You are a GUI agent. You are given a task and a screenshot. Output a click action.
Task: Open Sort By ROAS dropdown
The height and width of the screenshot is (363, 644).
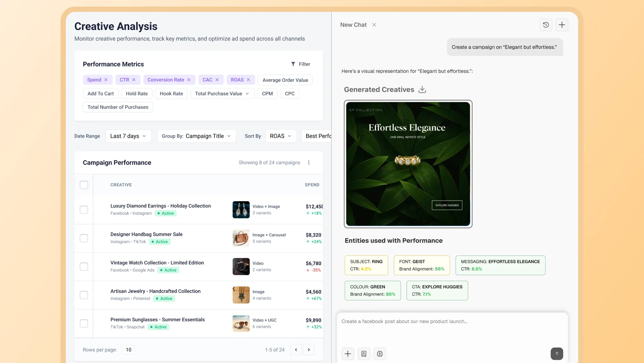(x=281, y=136)
